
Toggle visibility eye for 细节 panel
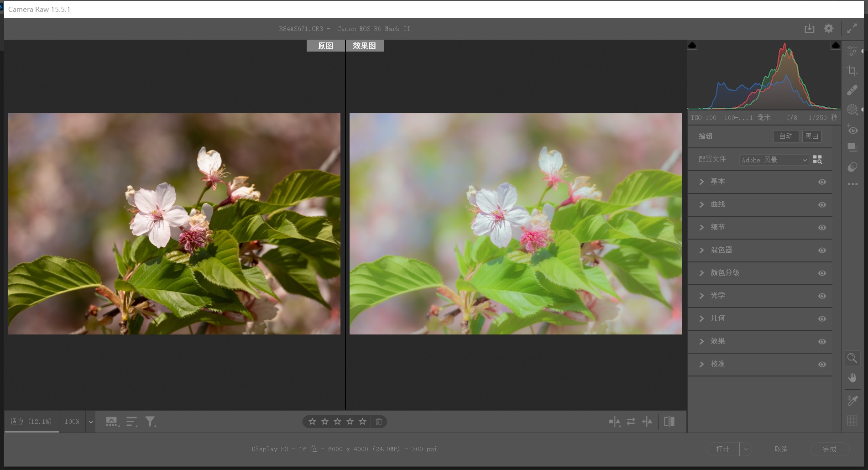(822, 228)
